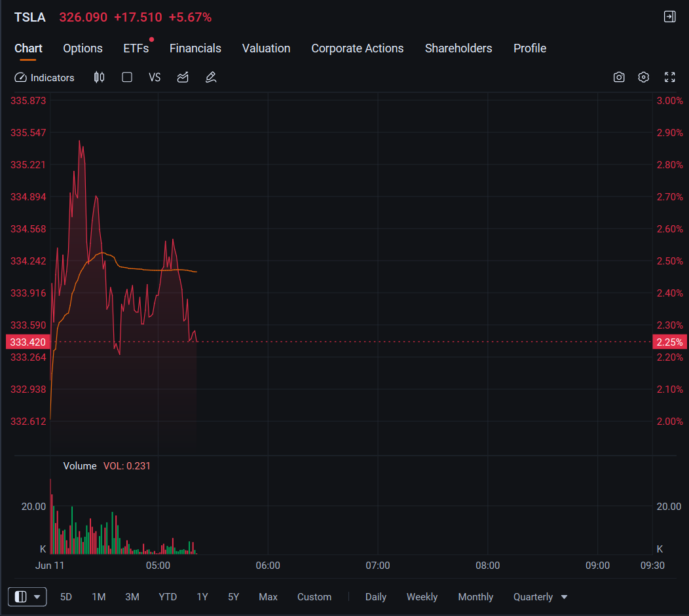Click the square shape icon in toolbar

click(127, 78)
